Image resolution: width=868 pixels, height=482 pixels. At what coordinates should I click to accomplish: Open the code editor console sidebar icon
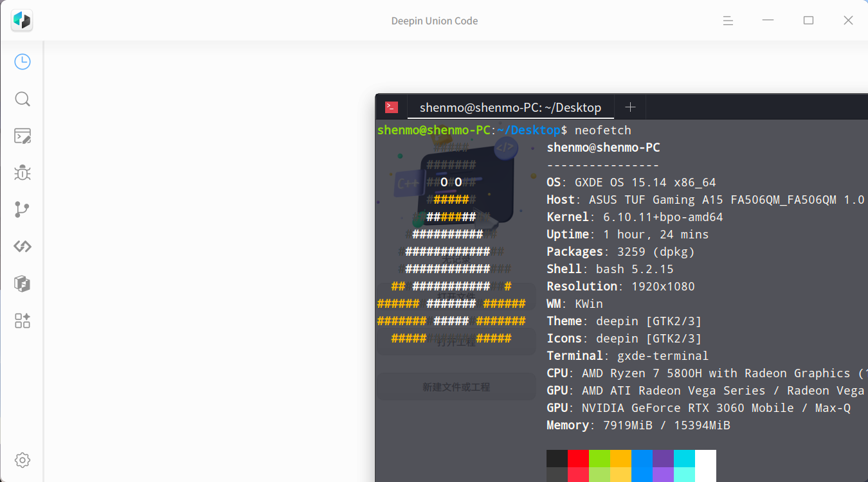(23, 136)
